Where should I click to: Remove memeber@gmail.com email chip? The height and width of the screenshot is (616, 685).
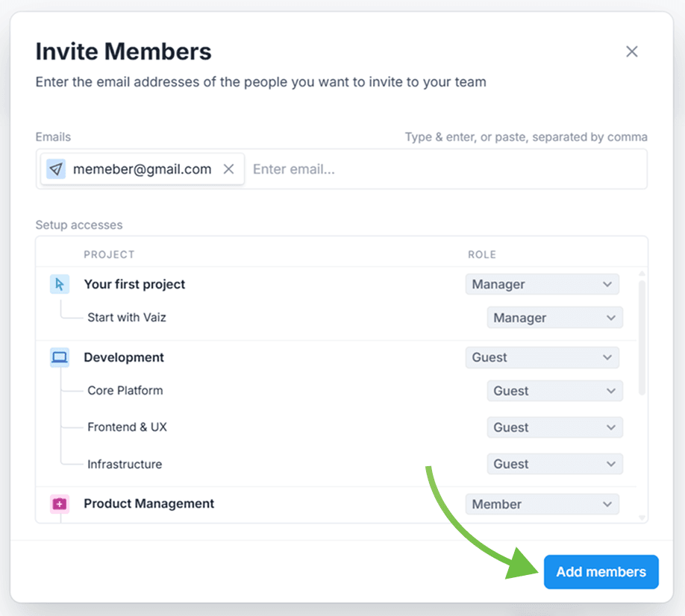point(229,169)
